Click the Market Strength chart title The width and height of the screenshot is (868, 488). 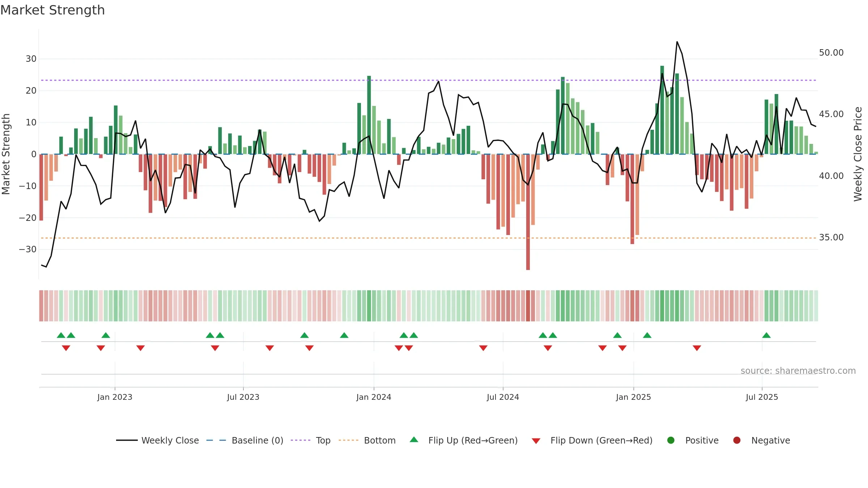pyautogui.click(x=52, y=10)
